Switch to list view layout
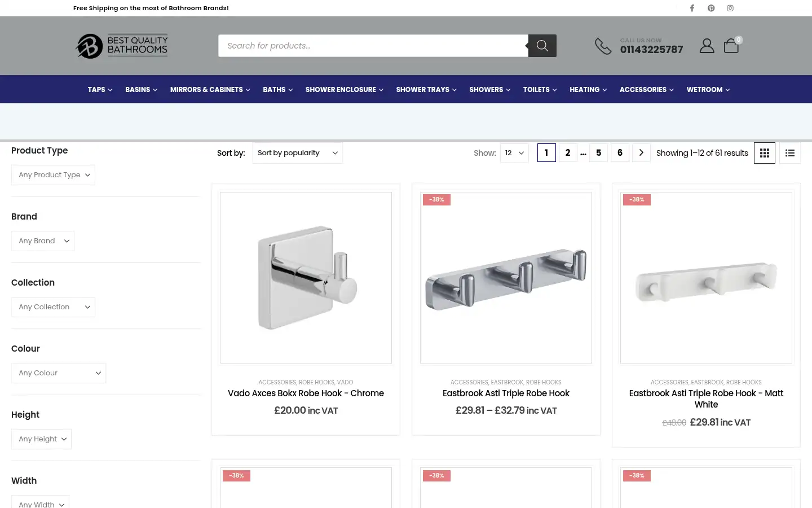The height and width of the screenshot is (508, 812). pyautogui.click(x=790, y=153)
